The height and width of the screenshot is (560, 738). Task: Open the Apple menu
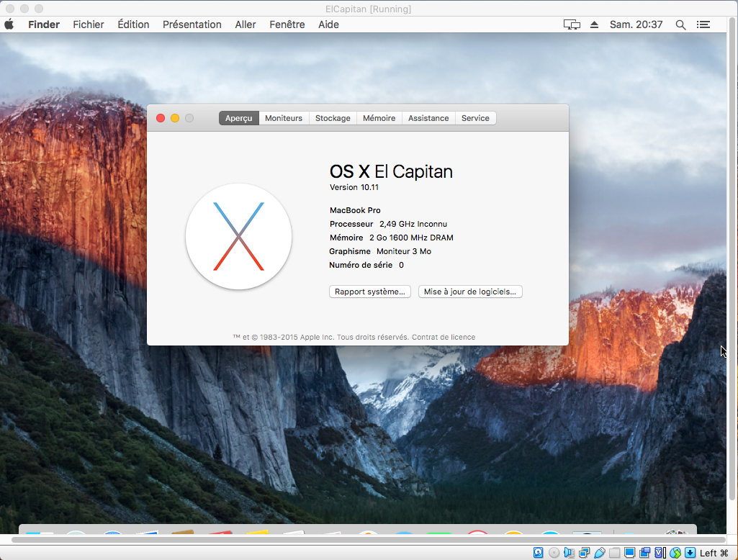pyautogui.click(x=9, y=24)
